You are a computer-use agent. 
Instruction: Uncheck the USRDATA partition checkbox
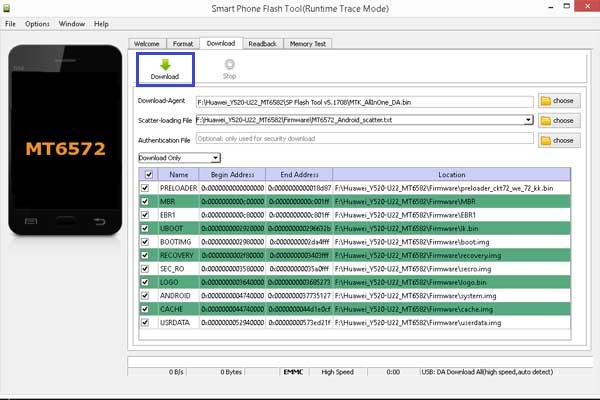pos(145,322)
